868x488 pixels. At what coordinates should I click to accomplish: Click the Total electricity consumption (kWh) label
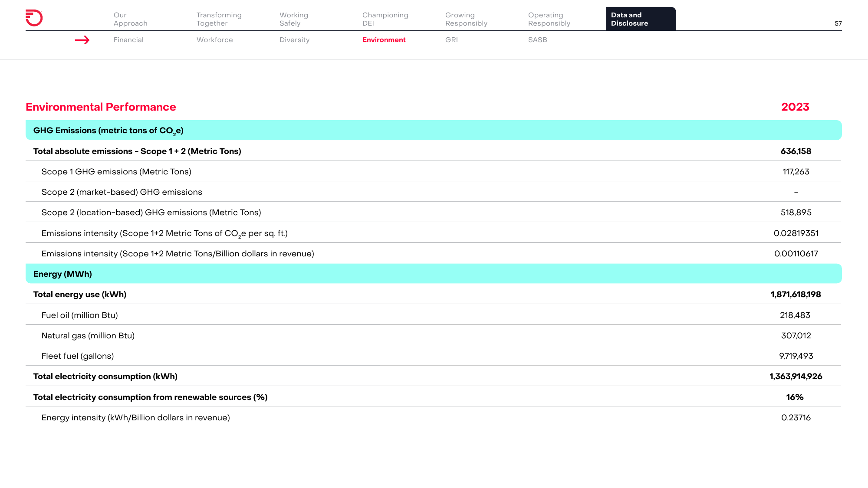105,377
